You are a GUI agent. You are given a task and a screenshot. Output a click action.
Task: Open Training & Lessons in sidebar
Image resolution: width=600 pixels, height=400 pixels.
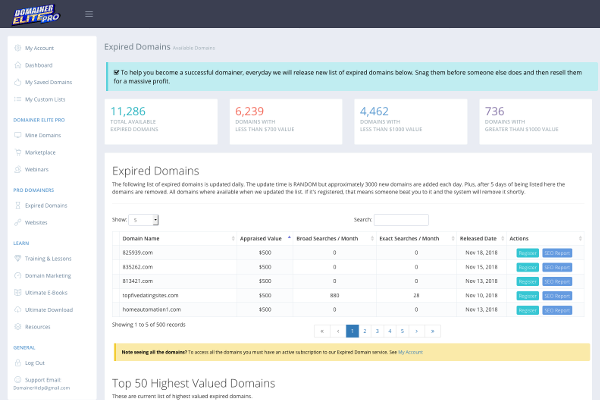click(50, 258)
